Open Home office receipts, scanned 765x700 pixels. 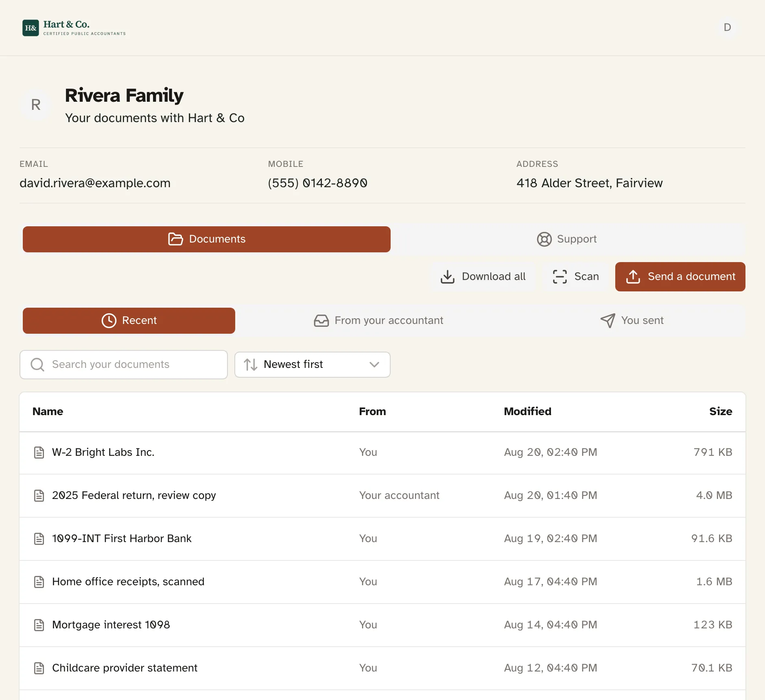pos(128,582)
